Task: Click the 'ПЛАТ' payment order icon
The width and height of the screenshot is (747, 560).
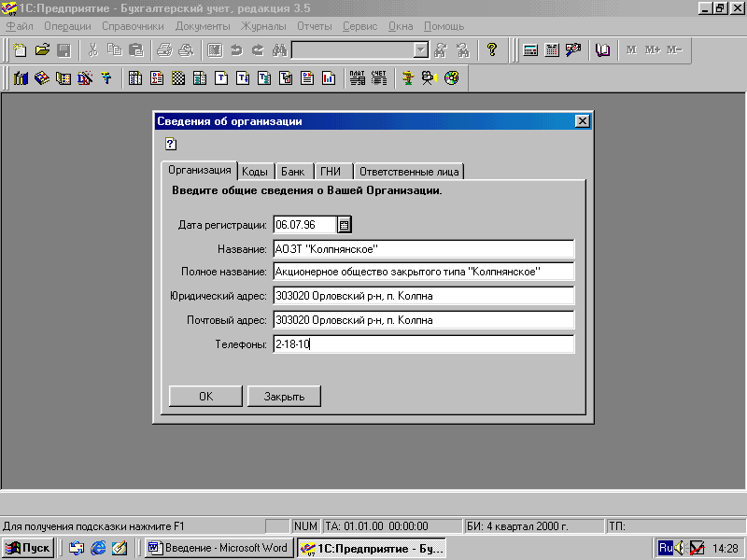Action: tap(357, 78)
